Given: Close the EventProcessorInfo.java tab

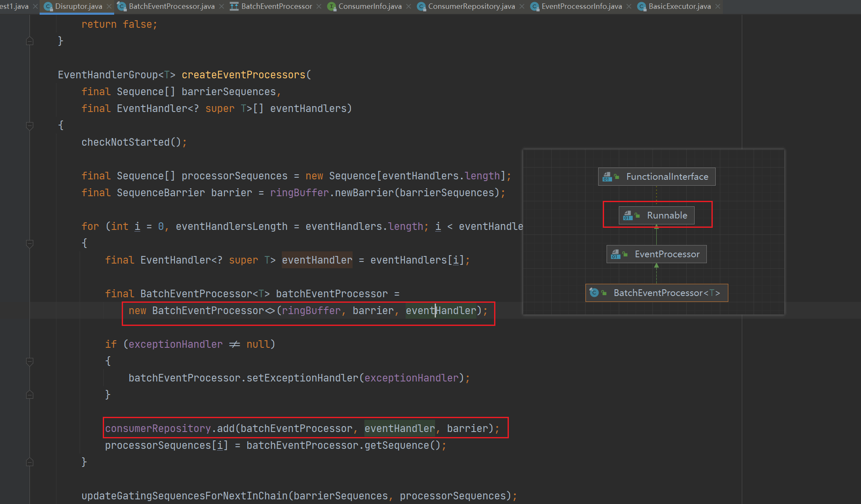Looking at the screenshot, I should click(x=629, y=6).
